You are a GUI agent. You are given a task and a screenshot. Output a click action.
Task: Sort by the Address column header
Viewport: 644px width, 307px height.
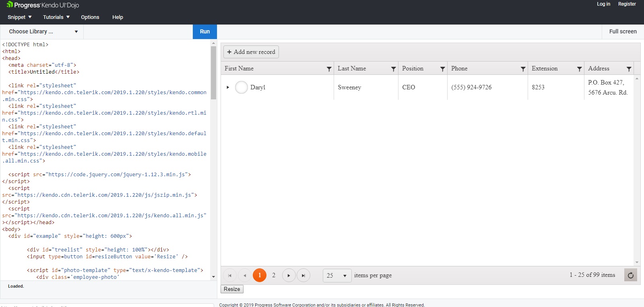599,69
